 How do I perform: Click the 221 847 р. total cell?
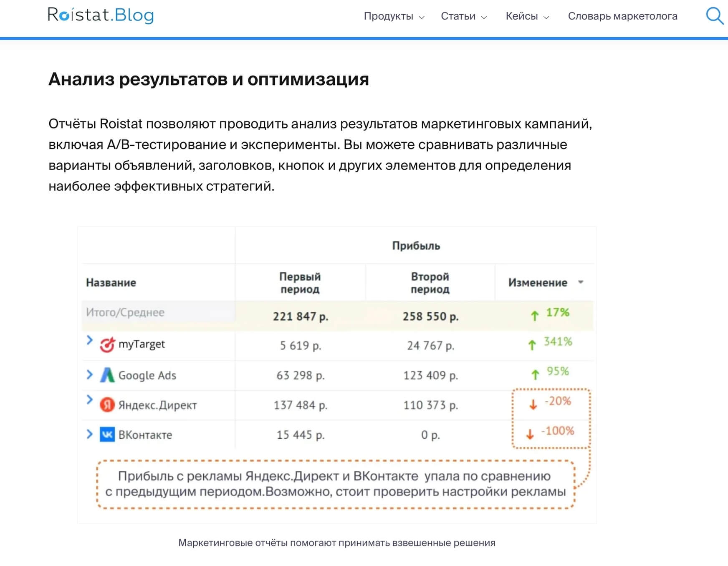click(x=301, y=316)
